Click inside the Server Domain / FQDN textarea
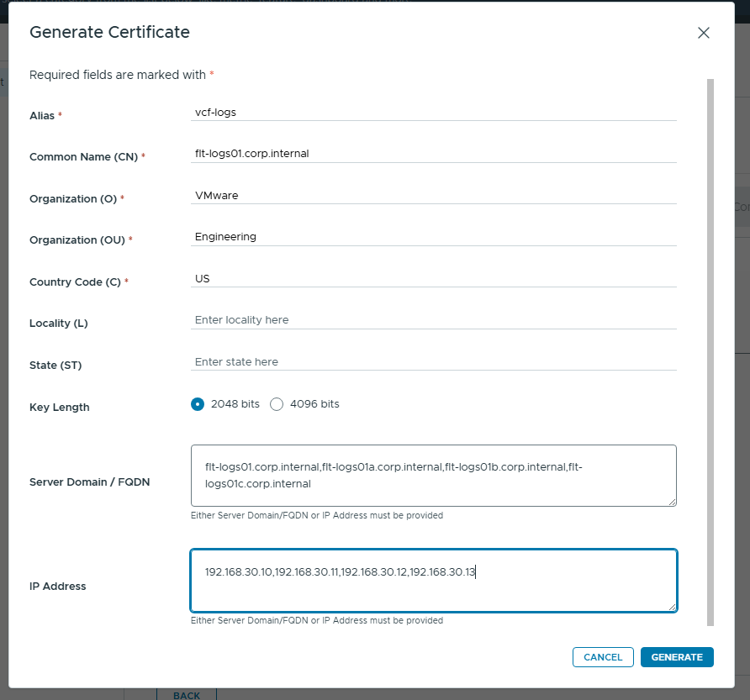The image size is (750, 700). [x=433, y=476]
